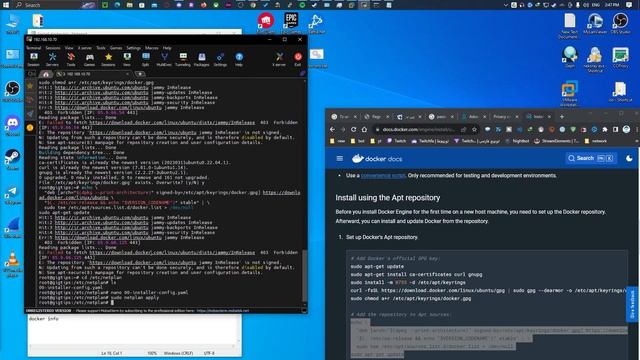Open the star sidebar icon in MobaXterm
The image size is (640, 360).
30,86
